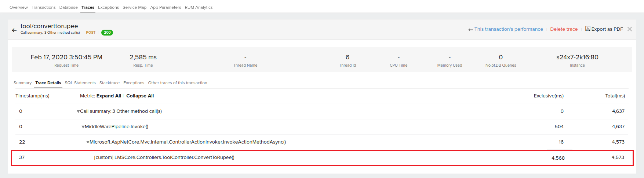Open the Service Map tab
This screenshot has height=178, width=644.
pyautogui.click(x=134, y=7)
